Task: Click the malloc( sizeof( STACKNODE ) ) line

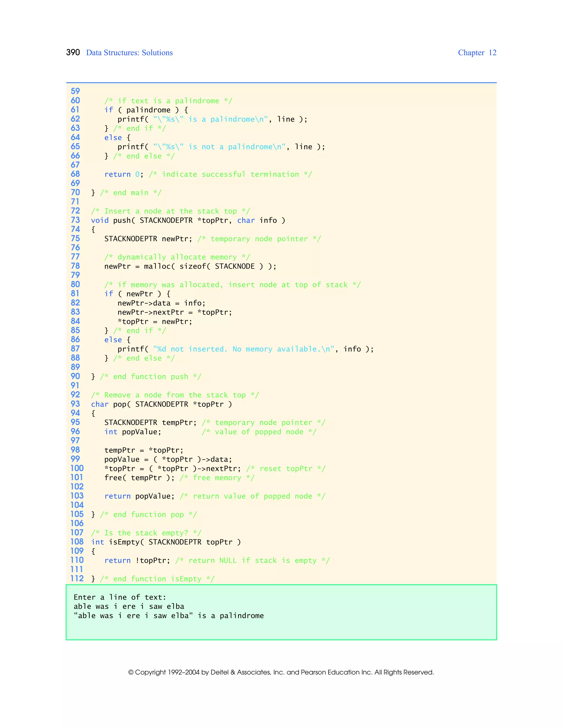Action: pyautogui.click(x=191, y=266)
